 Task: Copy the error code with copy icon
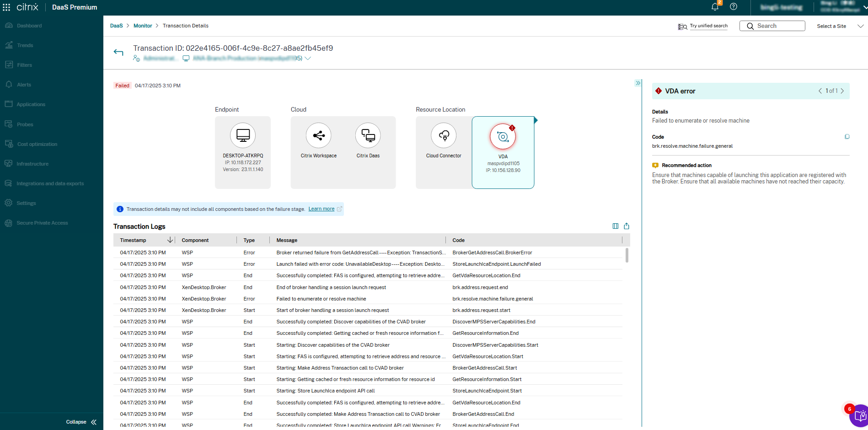pyautogui.click(x=847, y=137)
